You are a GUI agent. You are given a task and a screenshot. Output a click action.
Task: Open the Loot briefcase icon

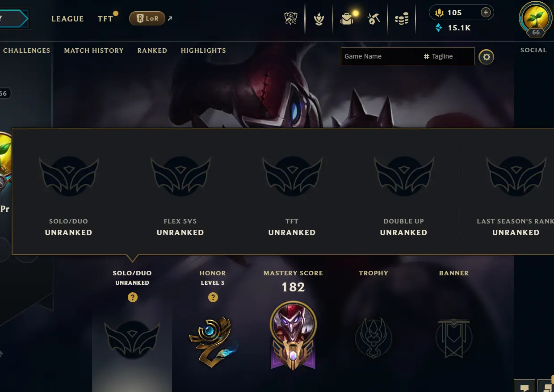click(x=347, y=19)
